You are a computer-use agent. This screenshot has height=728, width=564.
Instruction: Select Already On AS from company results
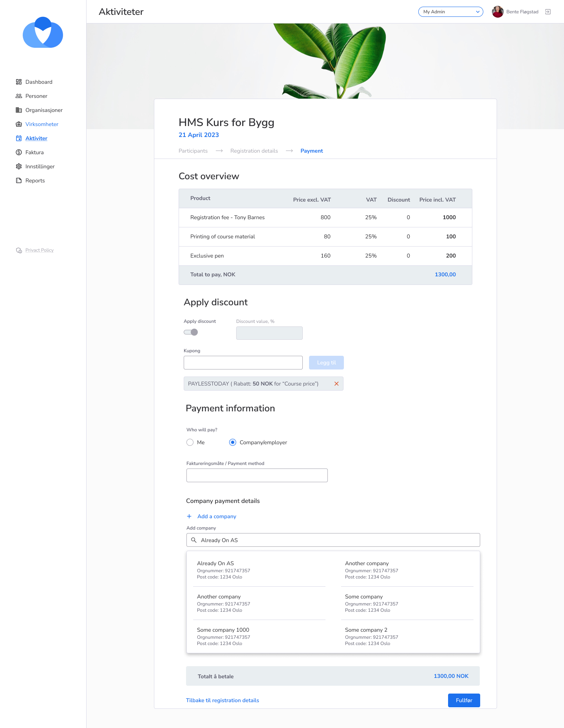click(259, 569)
